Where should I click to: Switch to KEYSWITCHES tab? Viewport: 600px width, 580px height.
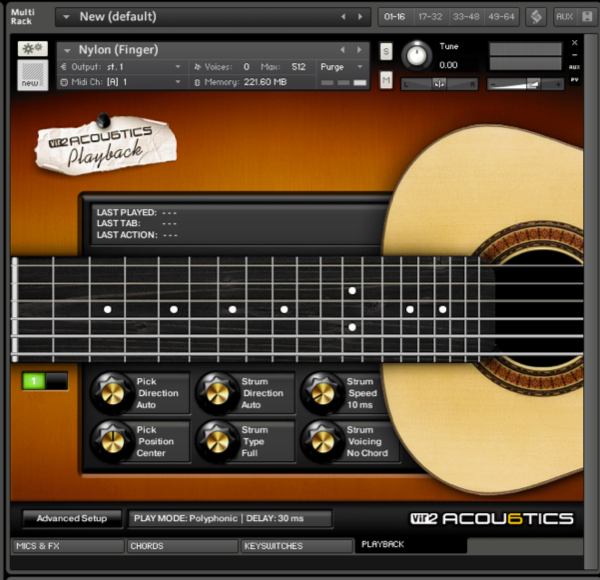point(297,546)
